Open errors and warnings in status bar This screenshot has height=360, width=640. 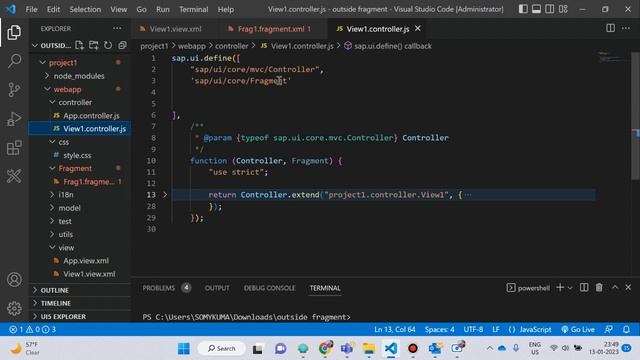[x=33, y=329]
